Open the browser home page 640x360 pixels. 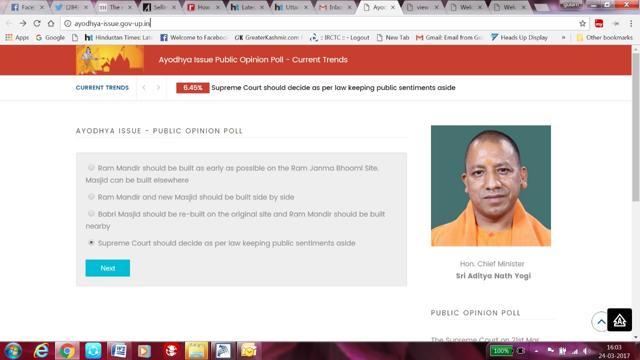click(51, 24)
